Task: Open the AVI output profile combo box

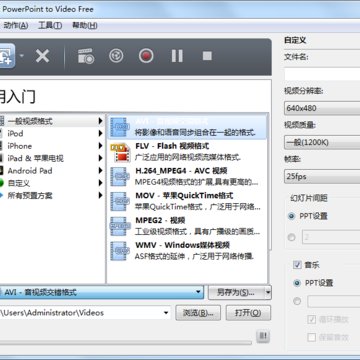Action: 101,292
